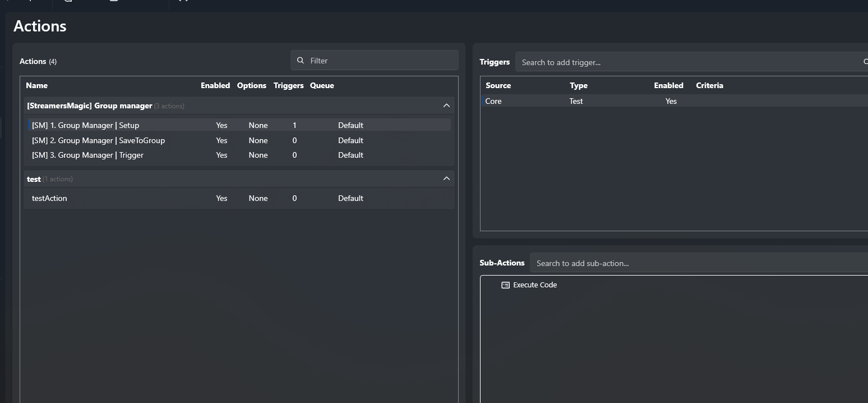
Task: Select the Group Manager SaveToGroup action
Action: click(98, 140)
